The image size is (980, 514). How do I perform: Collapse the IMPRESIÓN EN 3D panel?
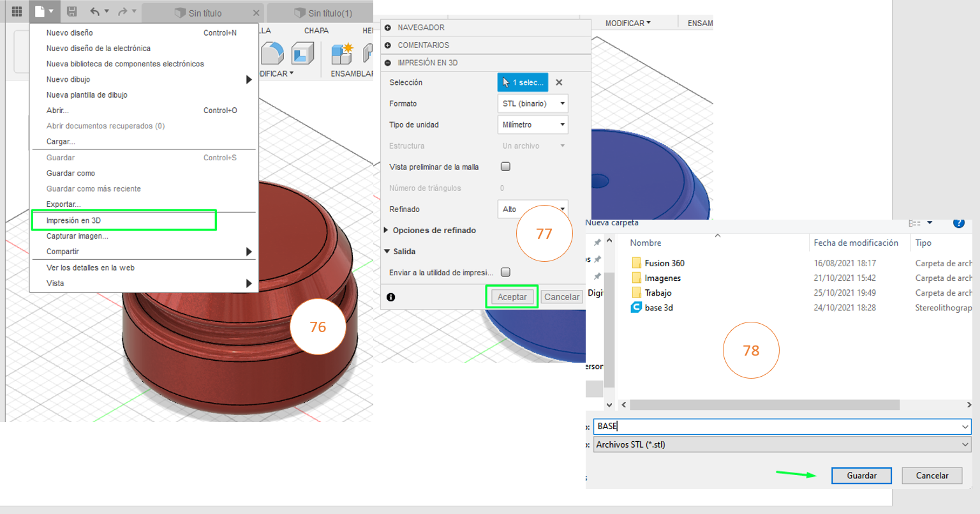[387, 63]
